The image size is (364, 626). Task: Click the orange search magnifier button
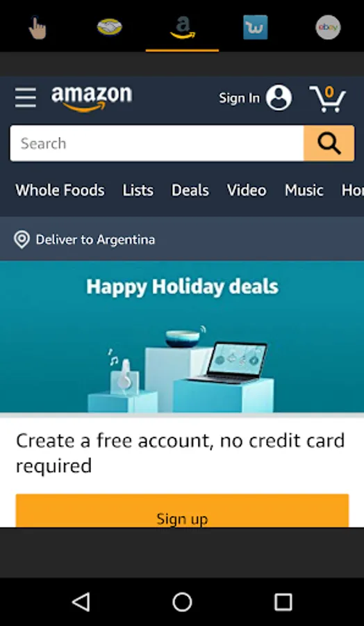(x=329, y=143)
